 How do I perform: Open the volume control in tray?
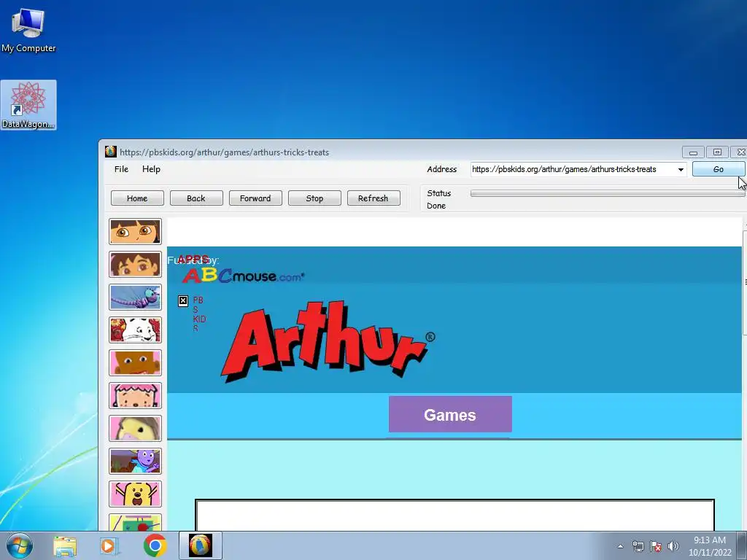tap(673, 546)
